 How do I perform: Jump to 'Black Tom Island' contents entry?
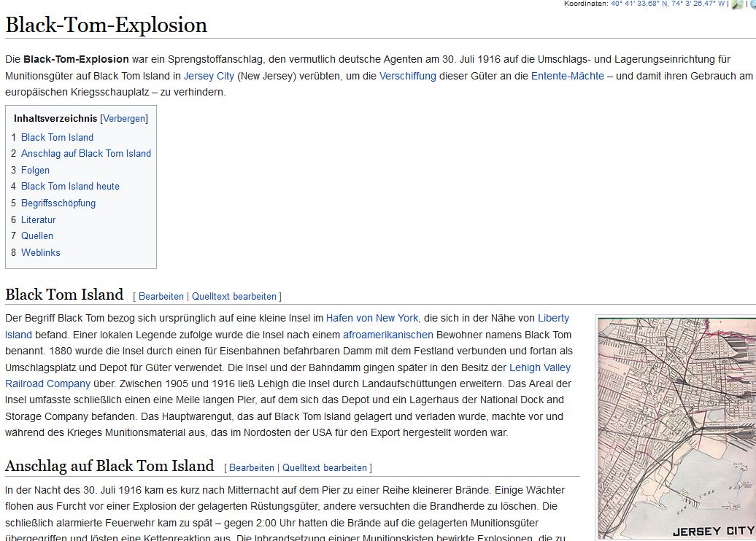[x=57, y=137]
